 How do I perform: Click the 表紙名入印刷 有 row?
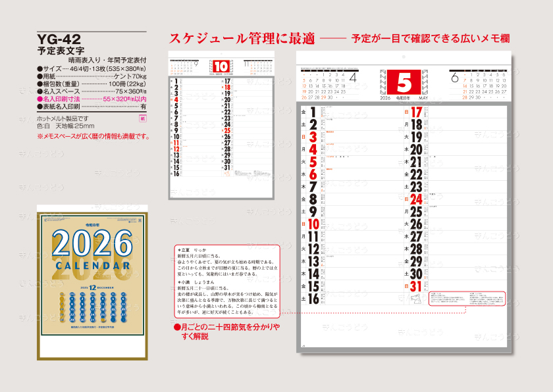pos(92,107)
